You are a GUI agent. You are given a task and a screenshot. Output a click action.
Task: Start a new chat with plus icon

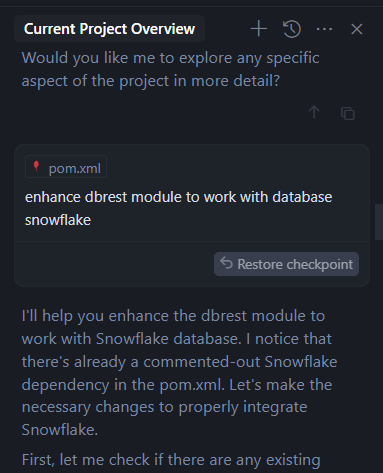point(259,29)
